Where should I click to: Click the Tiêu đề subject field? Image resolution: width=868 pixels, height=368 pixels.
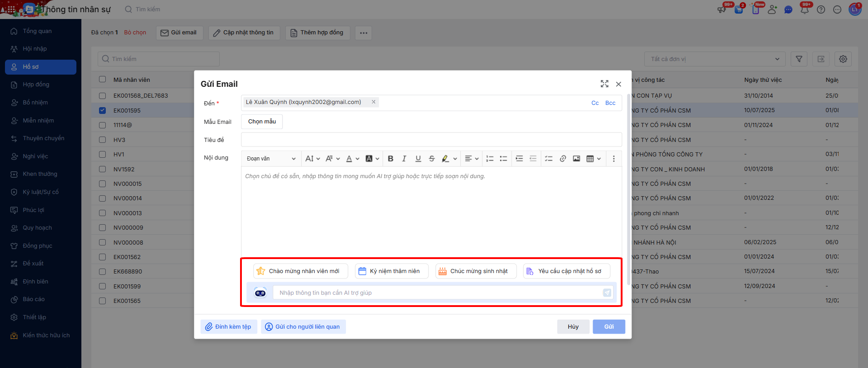coord(431,140)
